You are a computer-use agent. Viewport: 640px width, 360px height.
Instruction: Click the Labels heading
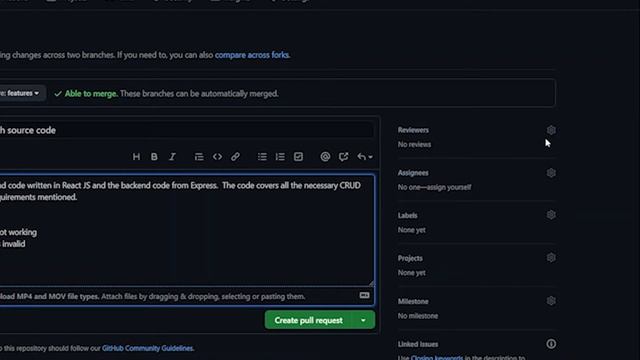[x=407, y=215]
